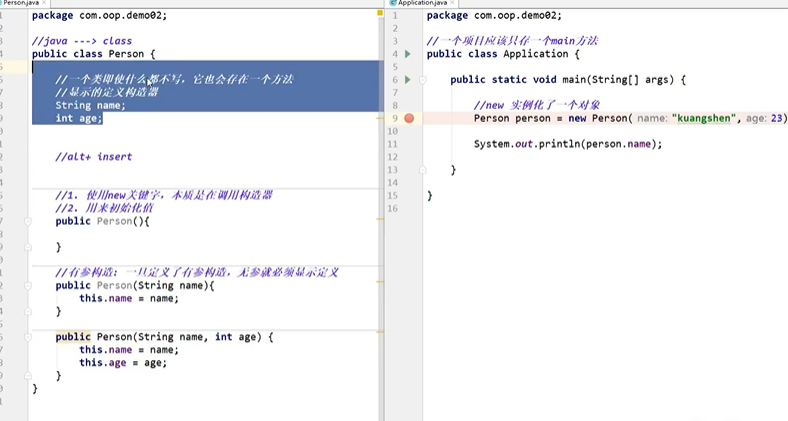This screenshot has height=421, width=788.
Task: Close the Person.java tab
Action: (x=44, y=3)
